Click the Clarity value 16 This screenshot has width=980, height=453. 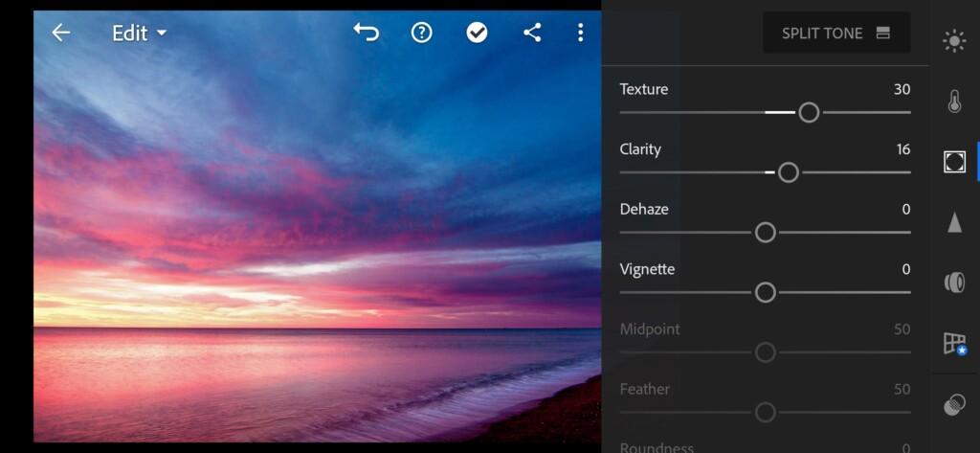903,149
